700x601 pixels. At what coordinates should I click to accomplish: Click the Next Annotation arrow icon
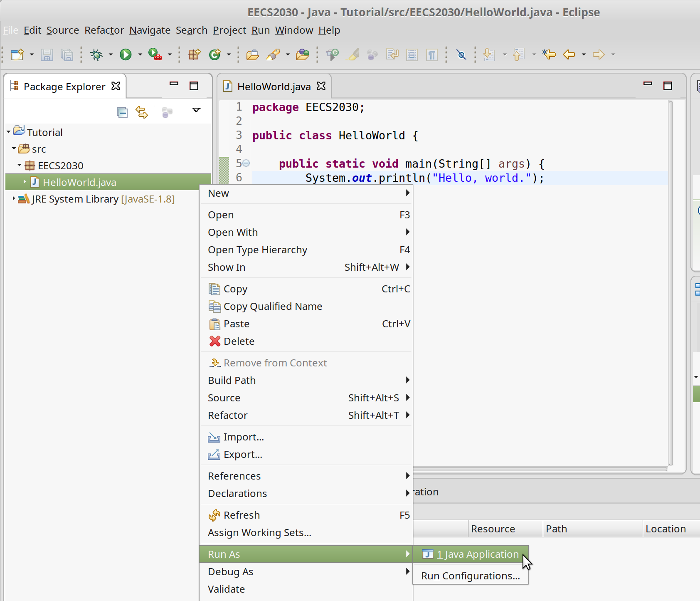489,54
